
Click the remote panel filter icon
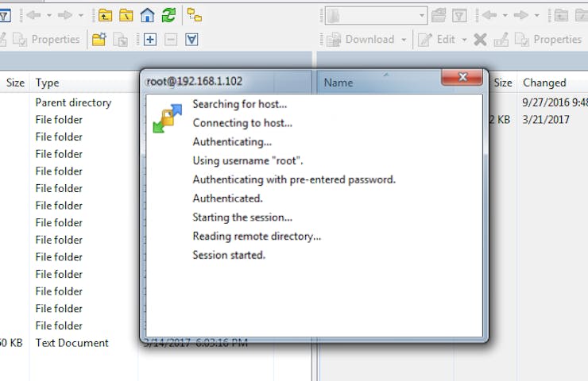click(x=459, y=15)
